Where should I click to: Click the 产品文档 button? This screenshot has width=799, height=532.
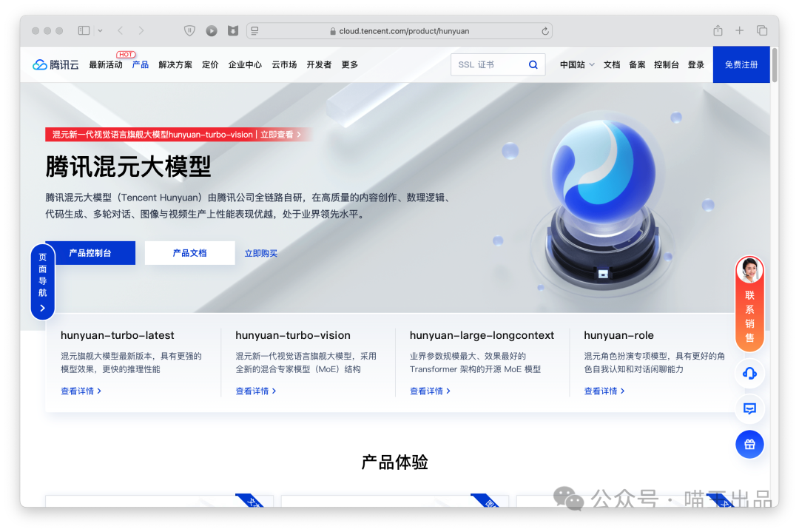click(x=189, y=253)
